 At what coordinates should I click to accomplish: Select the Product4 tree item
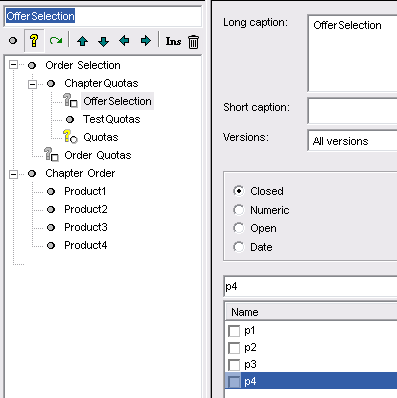86,245
